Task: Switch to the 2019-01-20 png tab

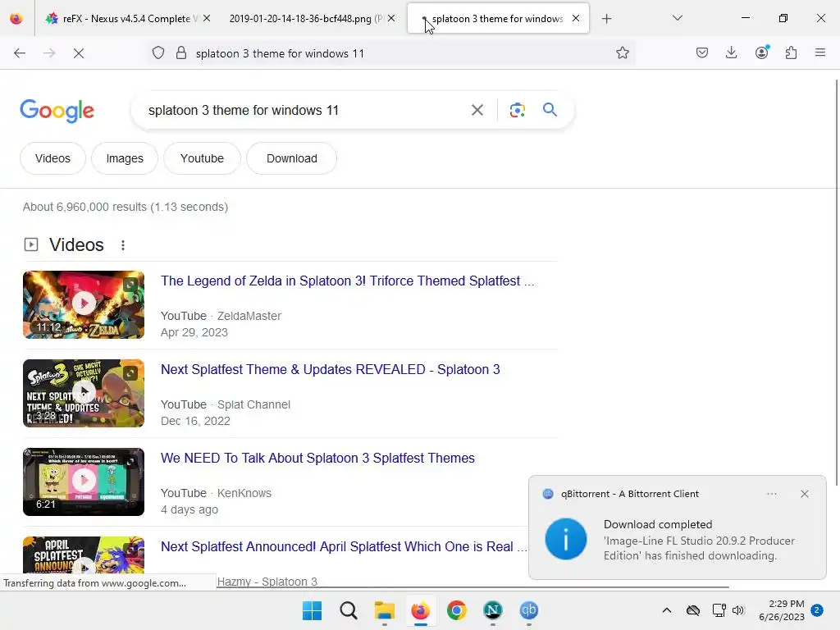Action: (x=306, y=19)
